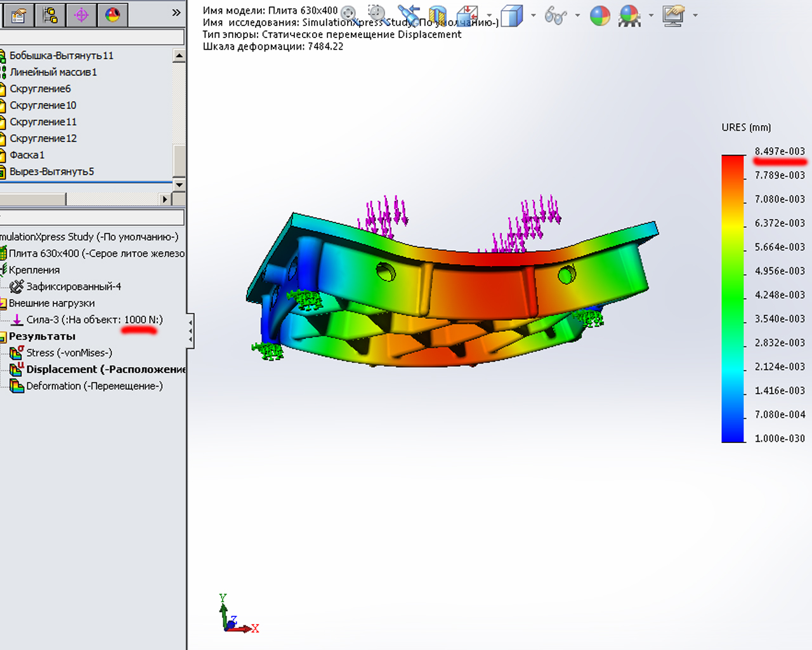Select the Previous View icon
This screenshot has width=812, height=650.
[x=409, y=15]
